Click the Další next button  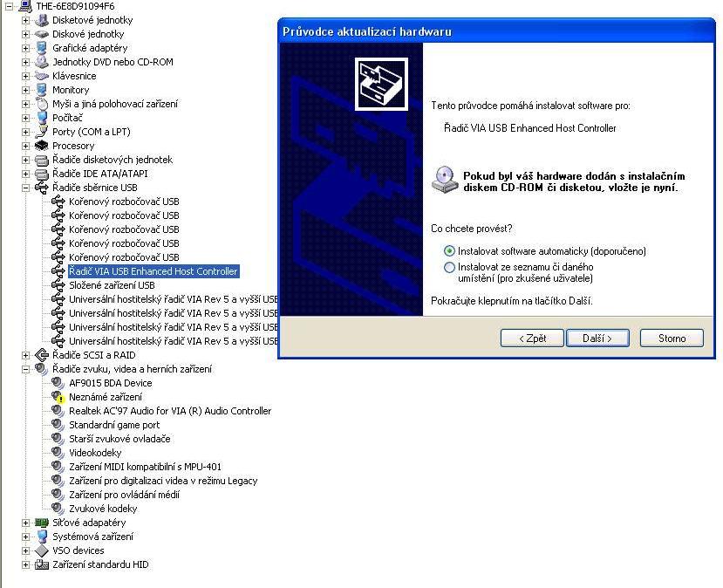click(597, 338)
